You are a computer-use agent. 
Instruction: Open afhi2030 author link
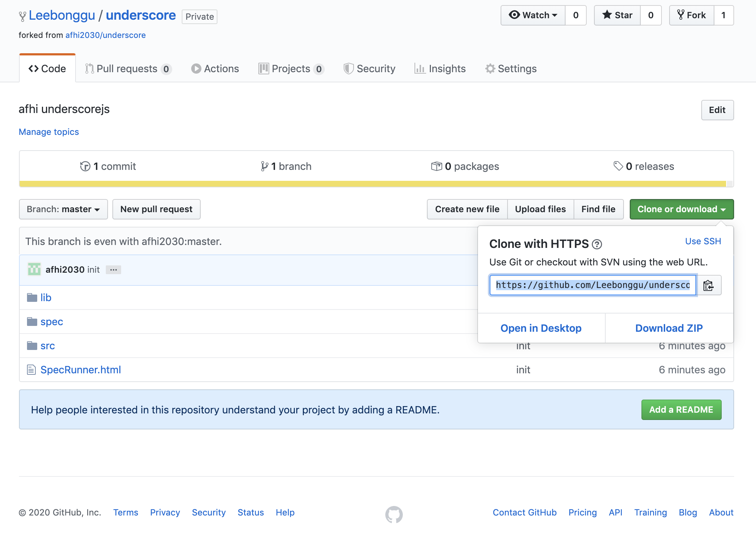65,269
